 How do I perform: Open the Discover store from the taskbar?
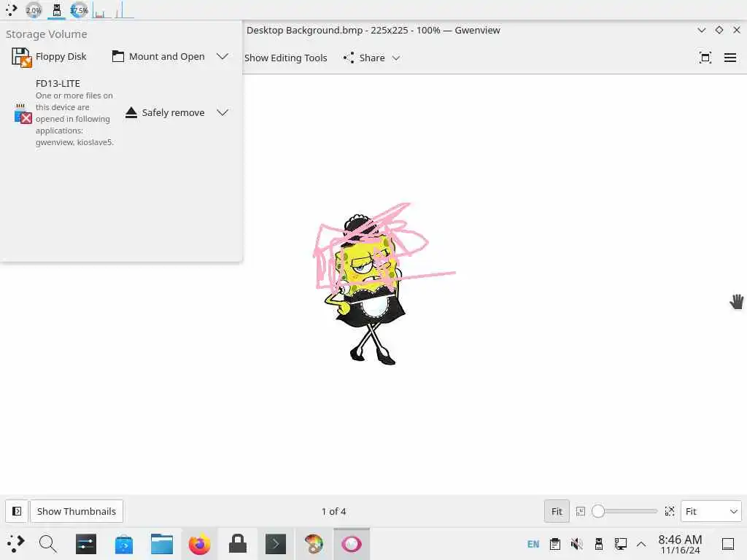pos(124,544)
